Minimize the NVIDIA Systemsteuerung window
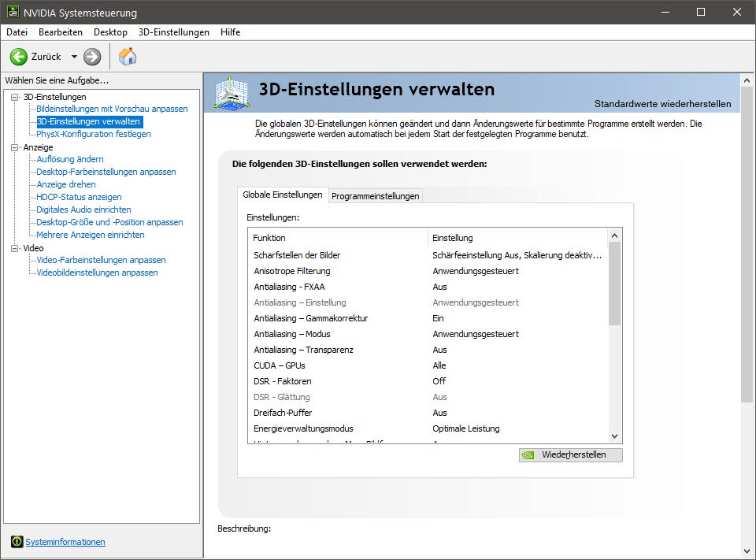Screen dimensions: 756x560 click(x=666, y=12)
